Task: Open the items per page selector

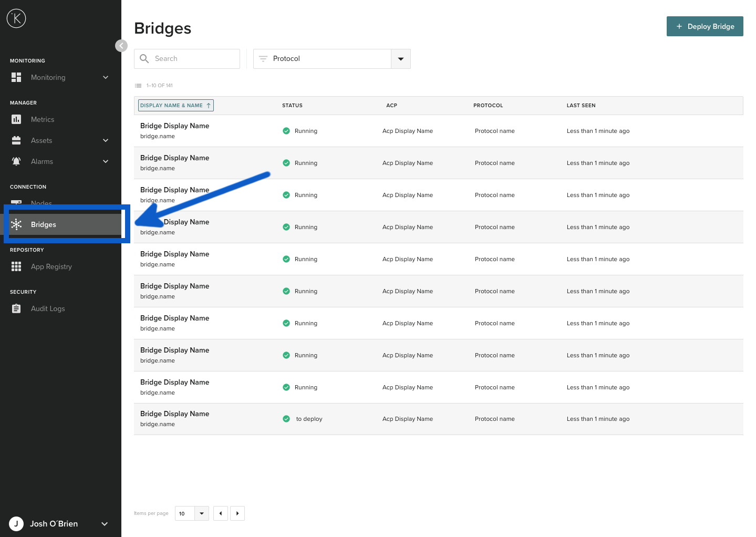Action: pyautogui.click(x=200, y=513)
